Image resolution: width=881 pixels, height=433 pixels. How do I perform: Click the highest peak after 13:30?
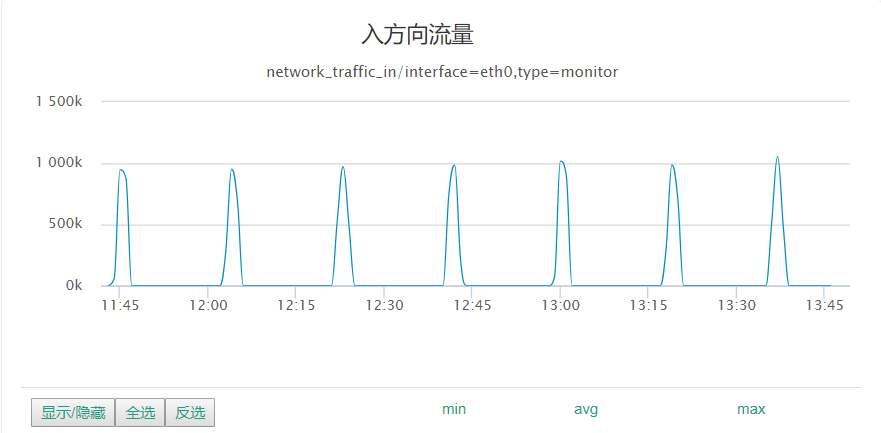pyautogui.click(x=777, y=157)
